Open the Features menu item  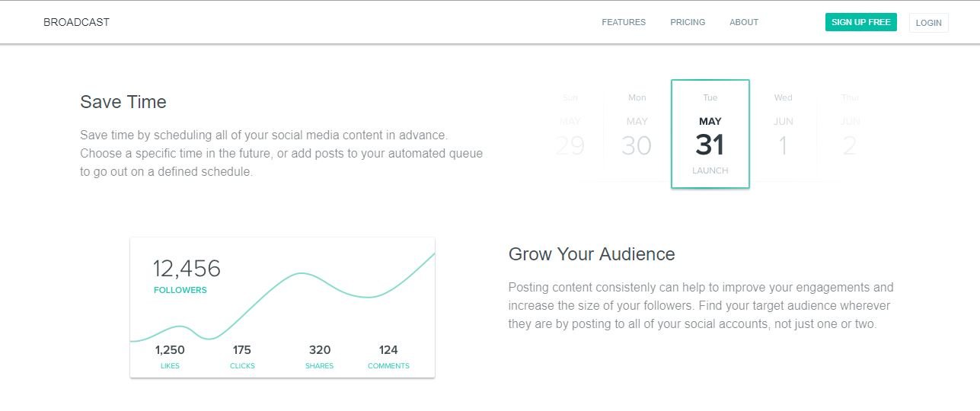point(624,22)
